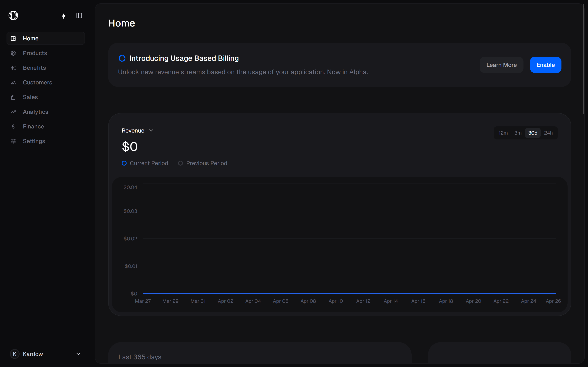Open Sales via shopping bag icon
This screenshot has width=588, height=367.
tap(13, 97)
